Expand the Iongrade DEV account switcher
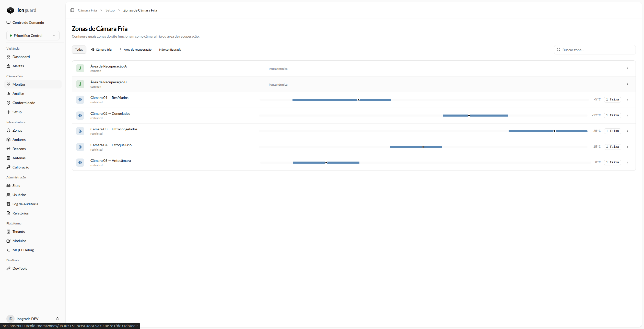The width and height of the screenshot is (644, 329). pyautogui.click(x=33, y=319)
